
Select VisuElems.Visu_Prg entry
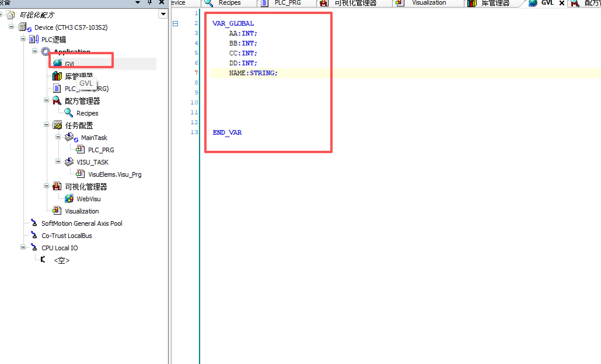115,174
